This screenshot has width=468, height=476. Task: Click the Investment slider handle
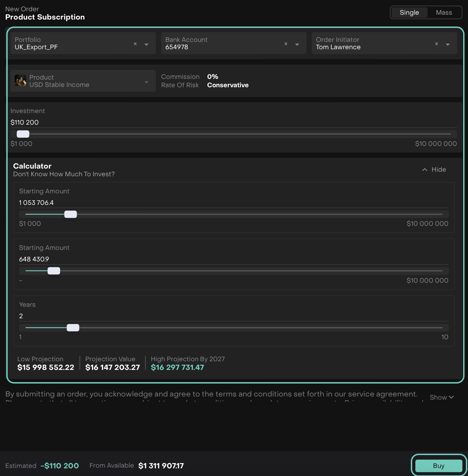point(23,134)
